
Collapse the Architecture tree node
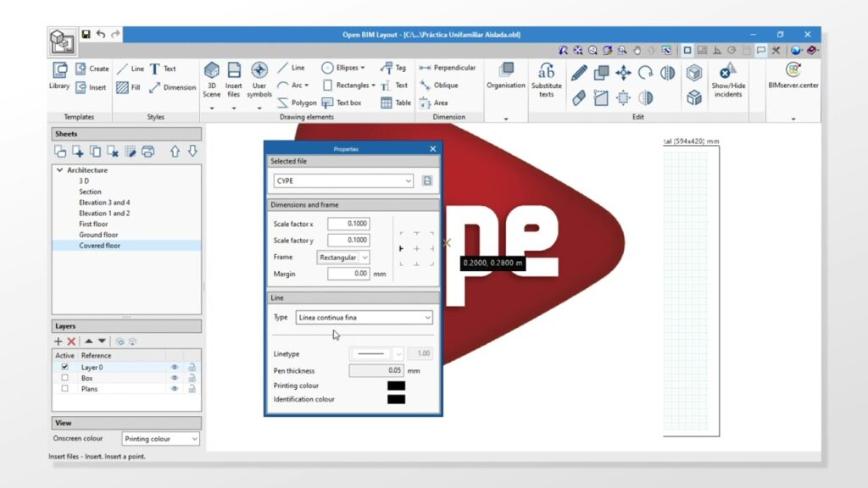(59, 170)
